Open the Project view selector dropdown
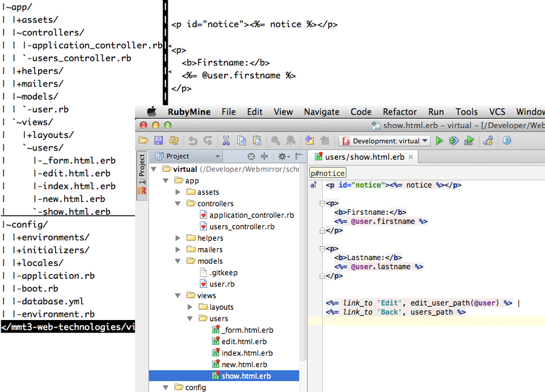The height and width of the screenshot is (392, 545). pyautogui.click(x=188, y=156)
